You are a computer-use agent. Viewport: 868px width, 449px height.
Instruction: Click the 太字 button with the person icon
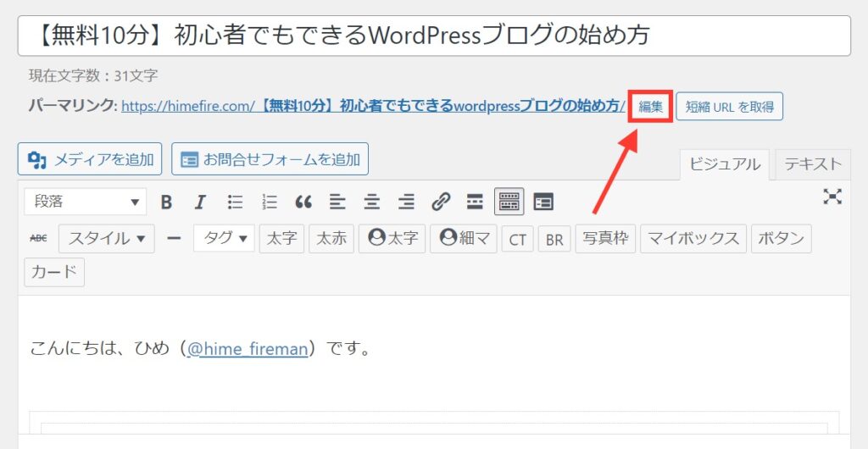pos(392,238)
